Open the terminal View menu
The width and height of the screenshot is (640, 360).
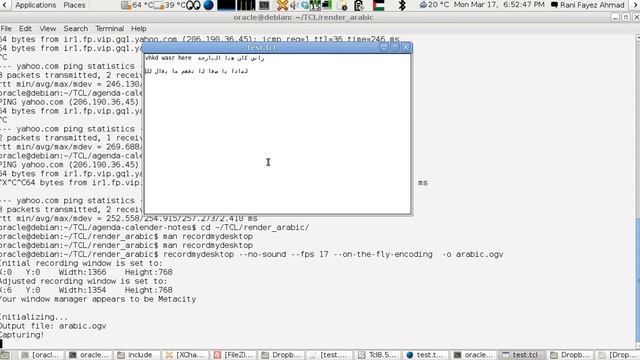coord(48,29)
